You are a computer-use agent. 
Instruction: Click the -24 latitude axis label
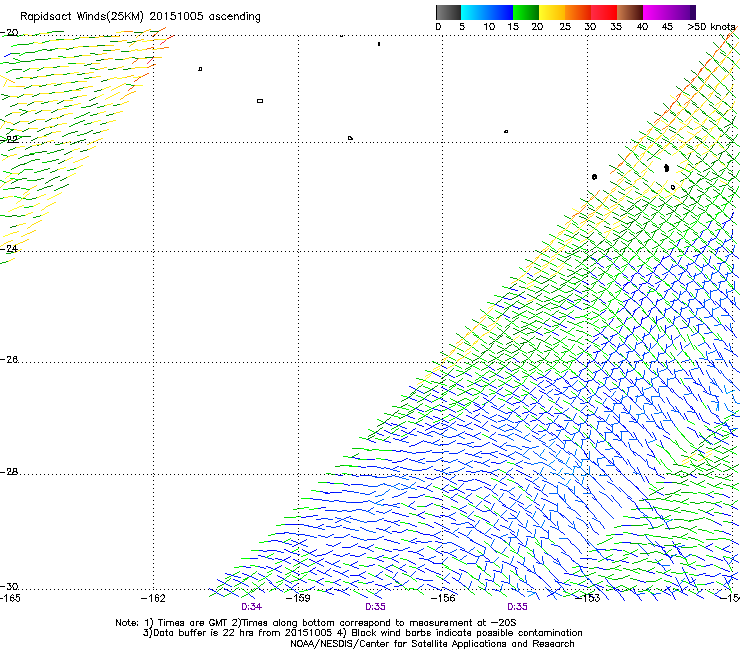pyautogui.click(x=9, y=248)
